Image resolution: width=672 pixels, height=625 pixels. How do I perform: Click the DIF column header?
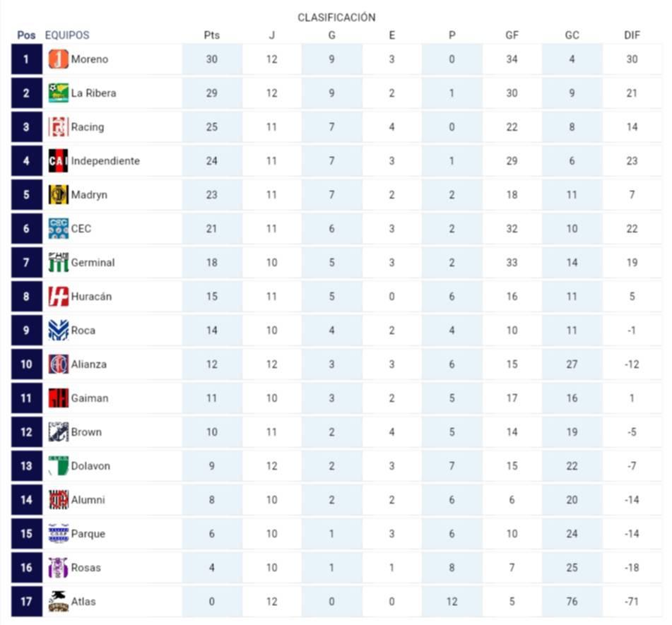[632, 35]
